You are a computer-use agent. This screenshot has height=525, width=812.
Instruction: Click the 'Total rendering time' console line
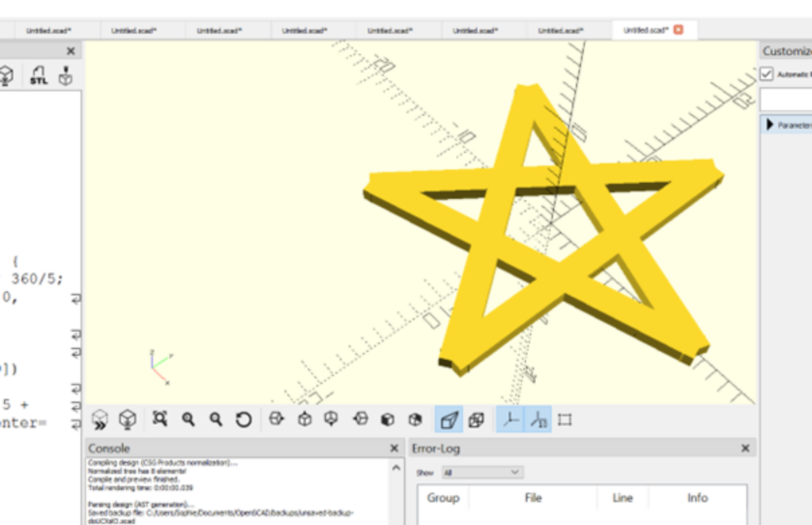(x=140, y=488)
